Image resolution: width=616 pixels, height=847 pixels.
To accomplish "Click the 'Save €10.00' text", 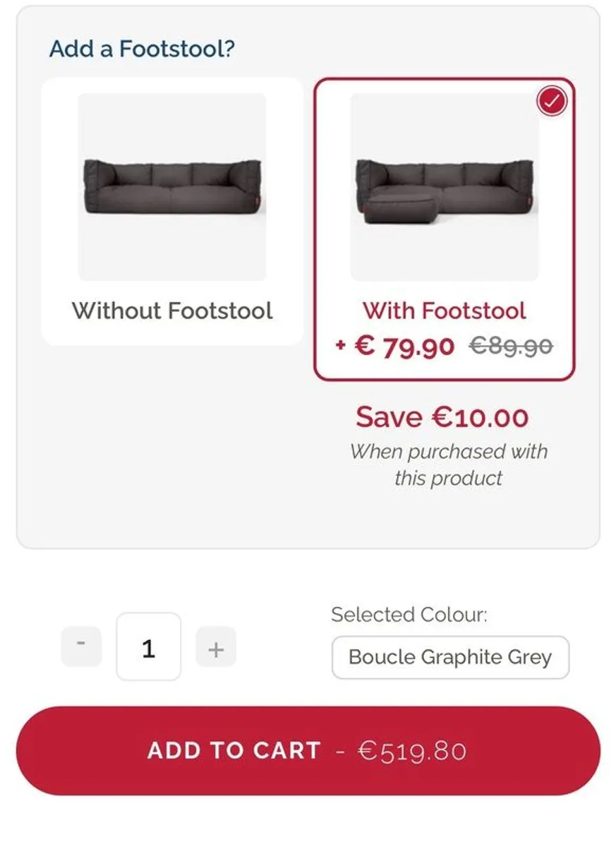I will pyautogui.click(x=442, y=416).
